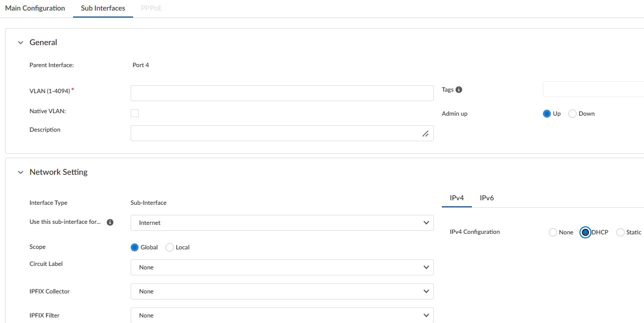Viewport: 644px width, 323px height.
Task: Select Static IPv4 configuration
Action: 620,232
